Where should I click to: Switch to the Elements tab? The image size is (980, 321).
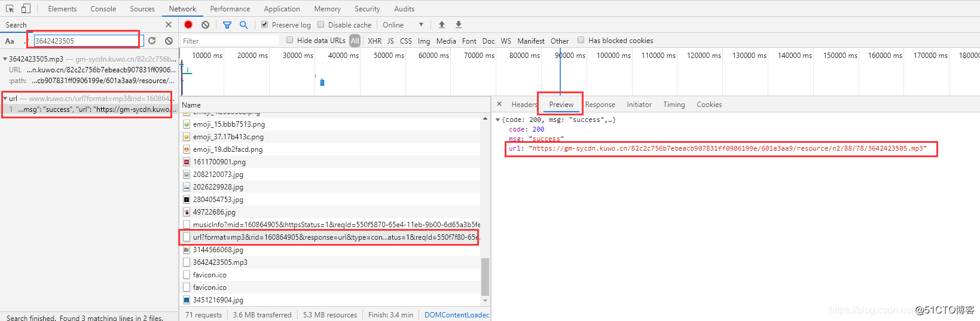point(62,8)
